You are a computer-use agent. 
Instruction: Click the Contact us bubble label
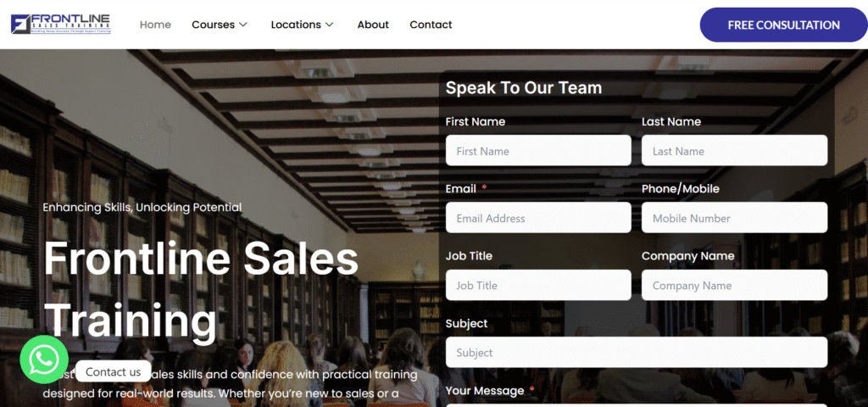pyautogui.click(x=113, y=371)
